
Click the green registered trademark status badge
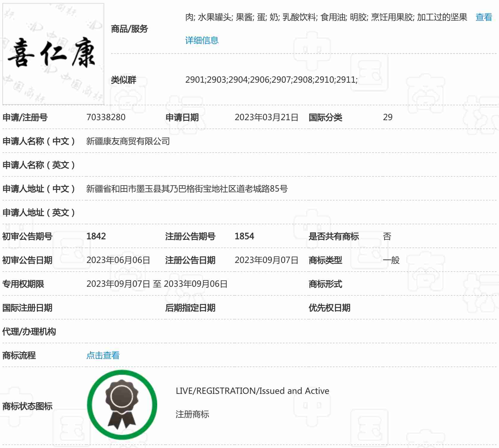tap(122, 405)
